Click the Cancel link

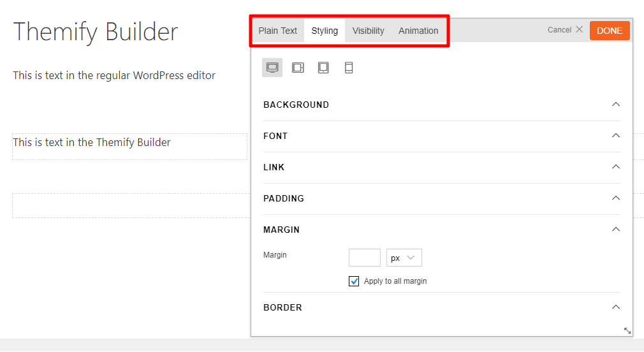[x=559, y=30]
